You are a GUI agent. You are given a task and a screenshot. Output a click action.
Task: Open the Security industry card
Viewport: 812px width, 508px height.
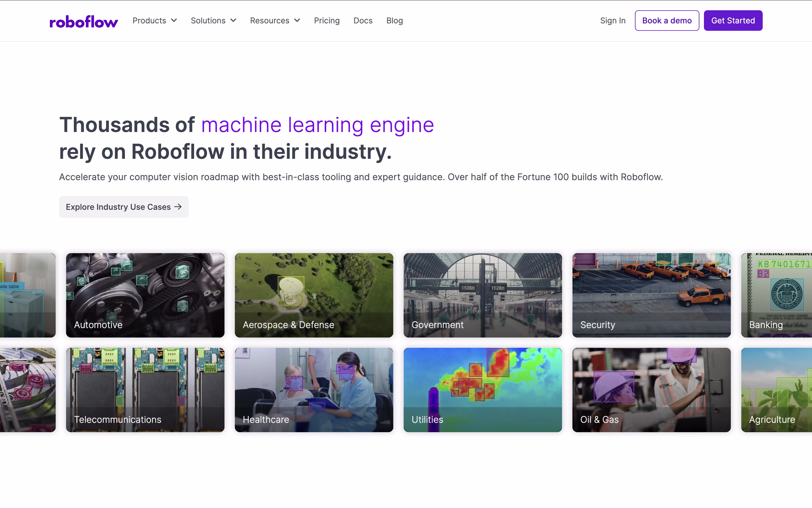[x=651, y=295]
